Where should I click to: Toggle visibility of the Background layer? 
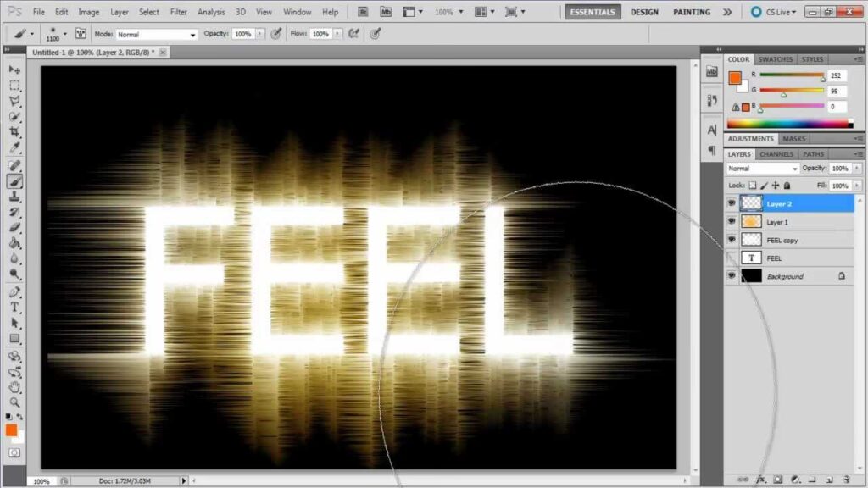tap(732, 276)
